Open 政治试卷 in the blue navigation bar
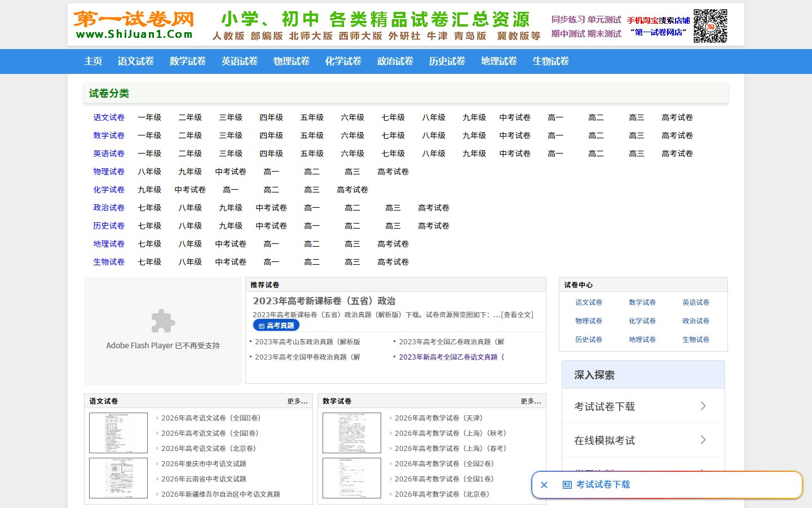 tap(395, 61)
